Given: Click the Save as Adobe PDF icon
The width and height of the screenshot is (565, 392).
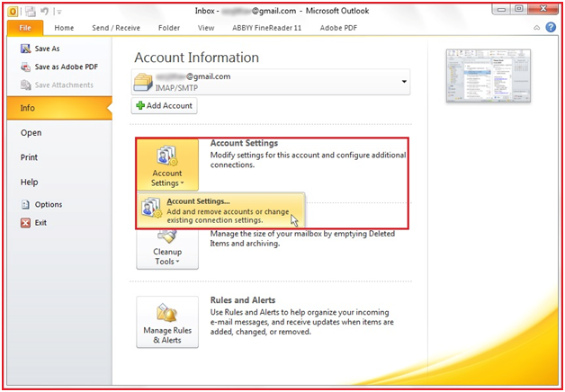Looking at the screenshot, I should [x=25, y=67].
